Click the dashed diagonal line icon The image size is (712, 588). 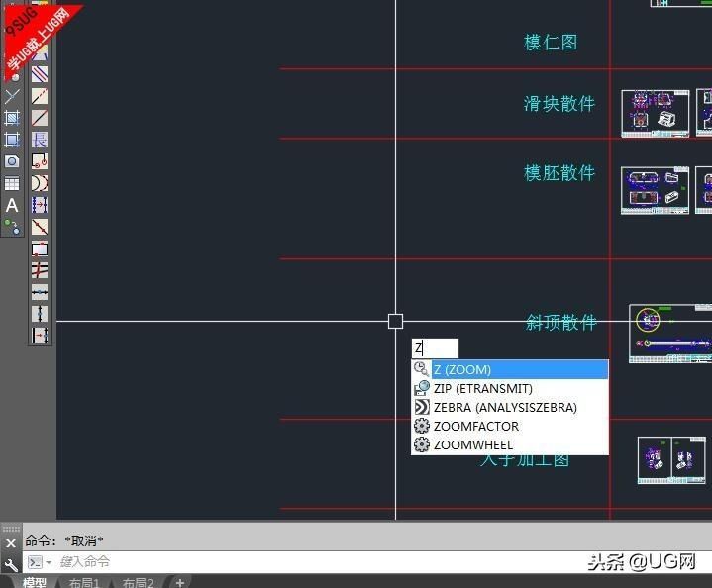(40, 96)
